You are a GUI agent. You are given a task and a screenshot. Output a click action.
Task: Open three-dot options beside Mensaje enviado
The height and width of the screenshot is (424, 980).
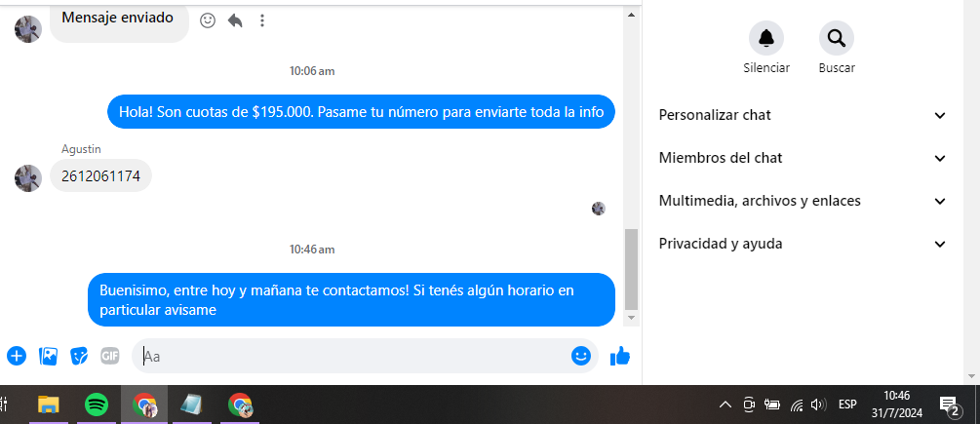[262, 20]
